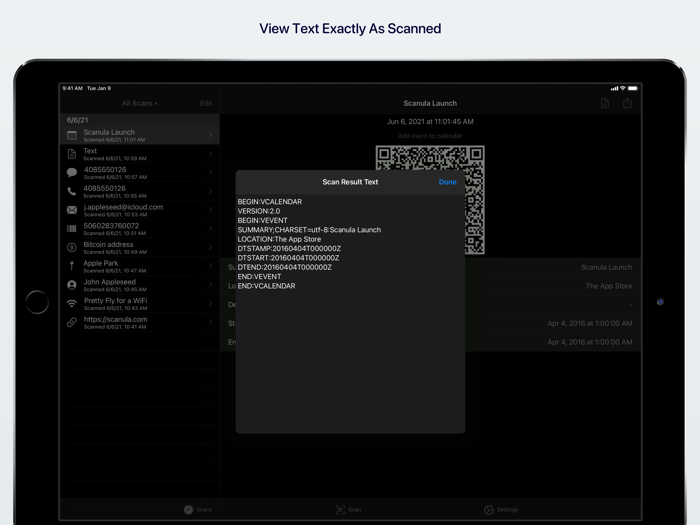This screenshot has width=700, height=525.
Task: Select 4085550126 scanned at 10:55 AM
Action: pyautogui.click(x=139, y=192)
